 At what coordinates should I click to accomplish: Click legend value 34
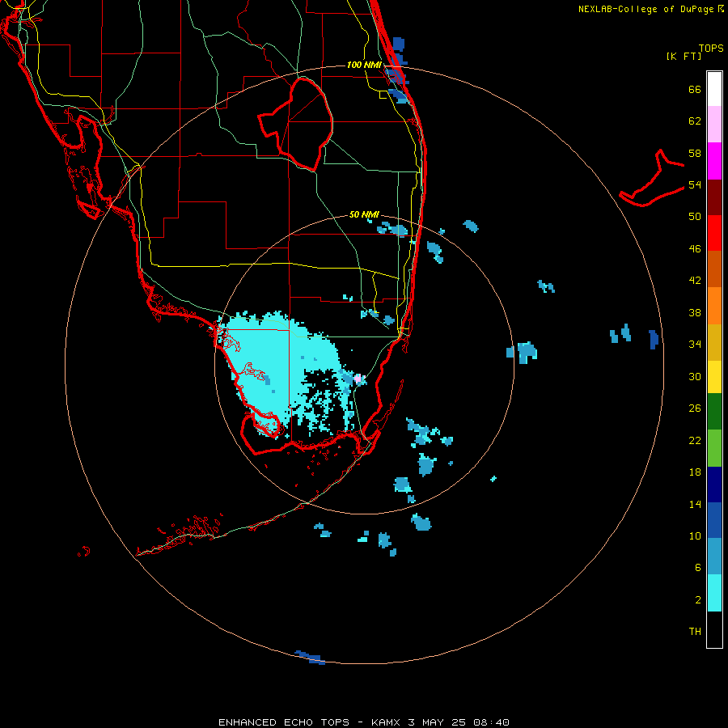click(x=695, y=345)
